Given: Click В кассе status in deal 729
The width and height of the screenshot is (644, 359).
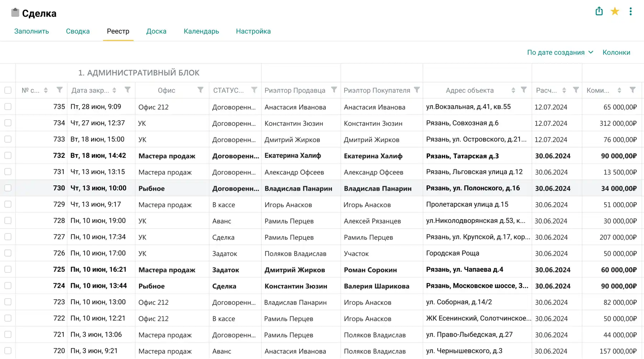Looking at the screenshot, I should coord(224,205).
